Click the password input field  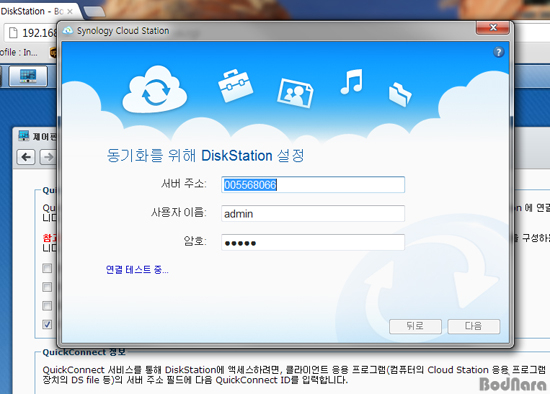[x=313, y=242]
